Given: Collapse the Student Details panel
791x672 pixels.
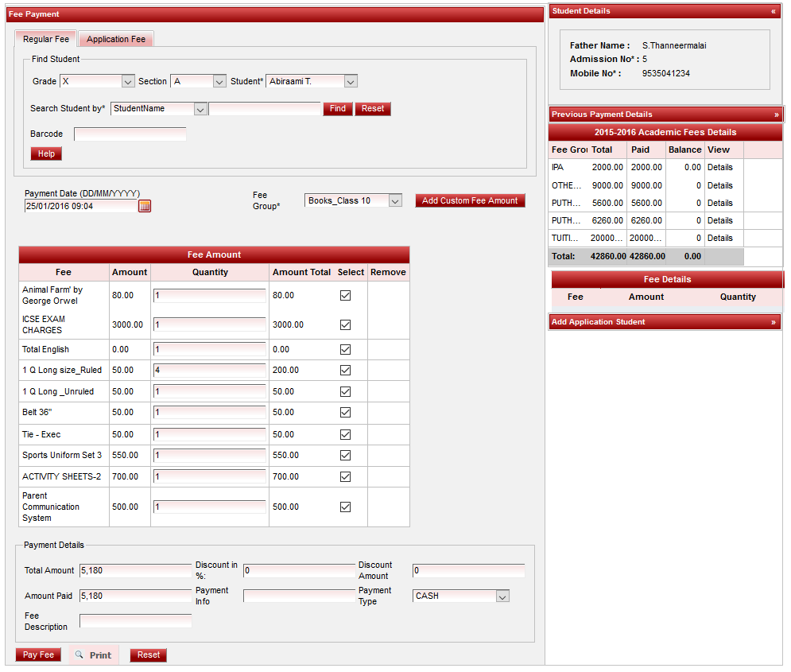Looking at the screenshot, I should 774,11.
